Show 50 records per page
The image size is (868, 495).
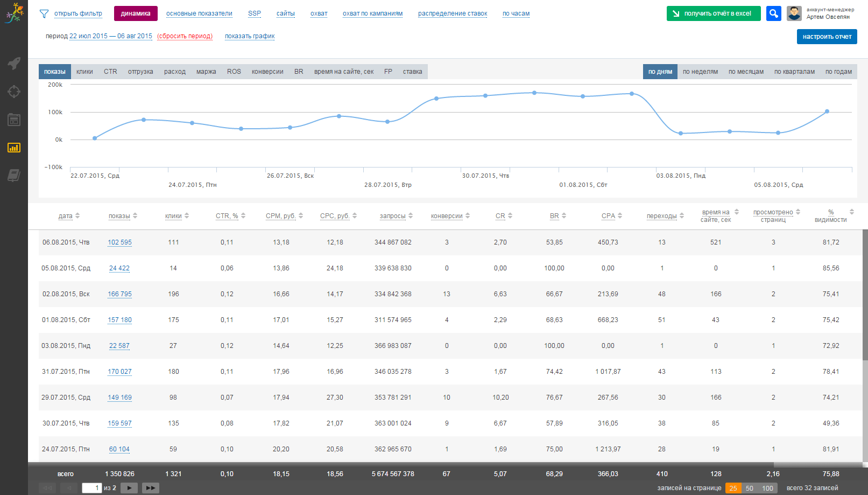[x=749, y=488]
